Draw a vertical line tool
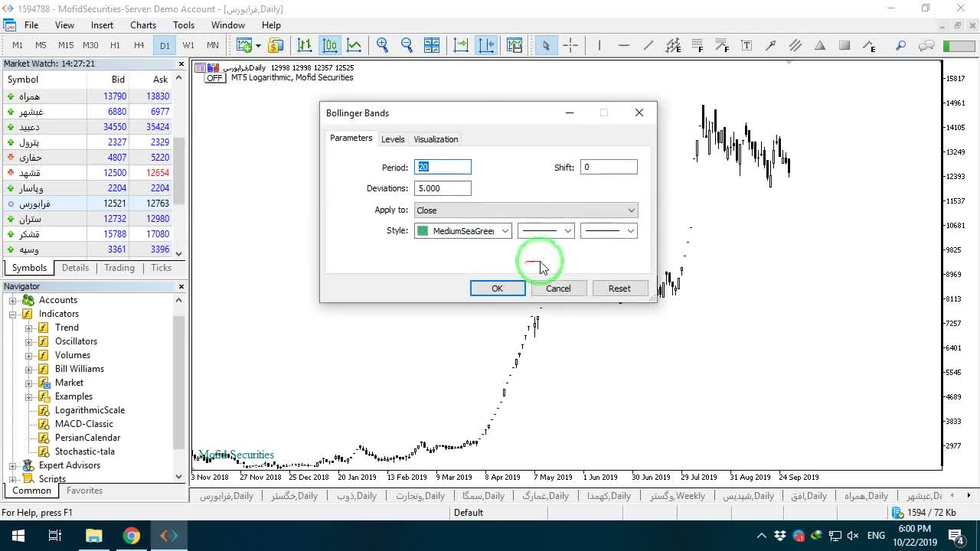The height and width of the screenshot is (551, 980). pos(599,45)
